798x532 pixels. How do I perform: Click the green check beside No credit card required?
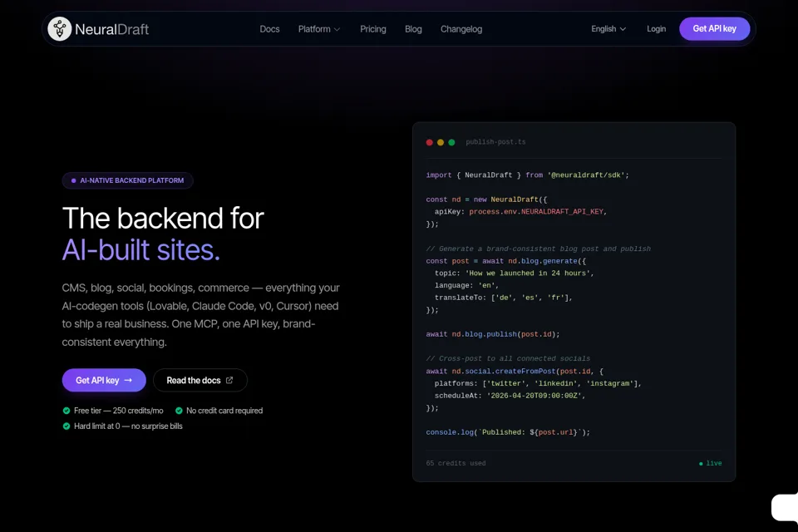click(x=179, y=411)
